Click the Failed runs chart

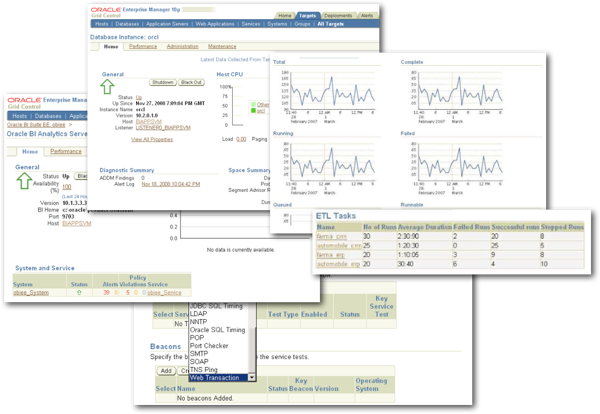click(x=458, y=167)
